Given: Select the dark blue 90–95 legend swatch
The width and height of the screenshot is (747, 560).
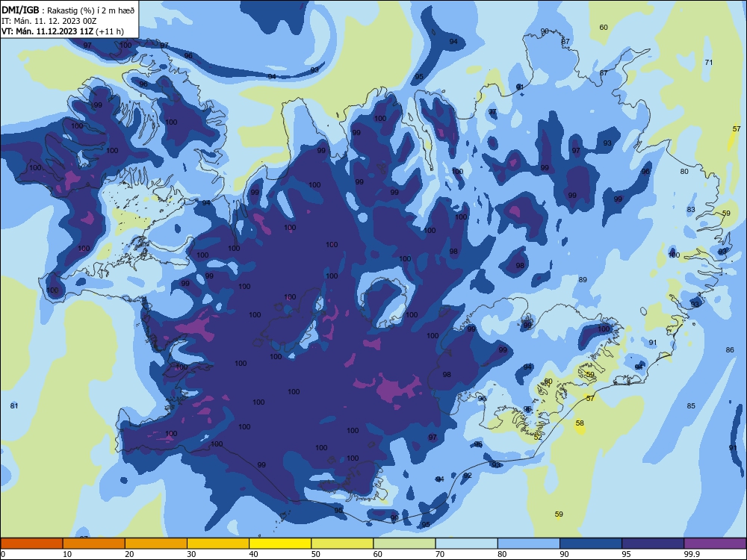Looking at the screenshot, I should pyautogui.click(x=591, y=544).
